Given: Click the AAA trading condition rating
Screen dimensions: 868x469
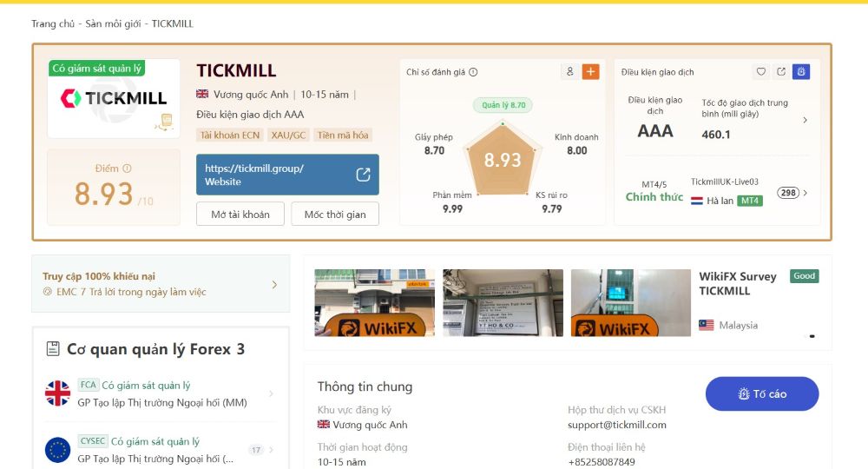Looking at the screenshot, I should pos(655,130).
